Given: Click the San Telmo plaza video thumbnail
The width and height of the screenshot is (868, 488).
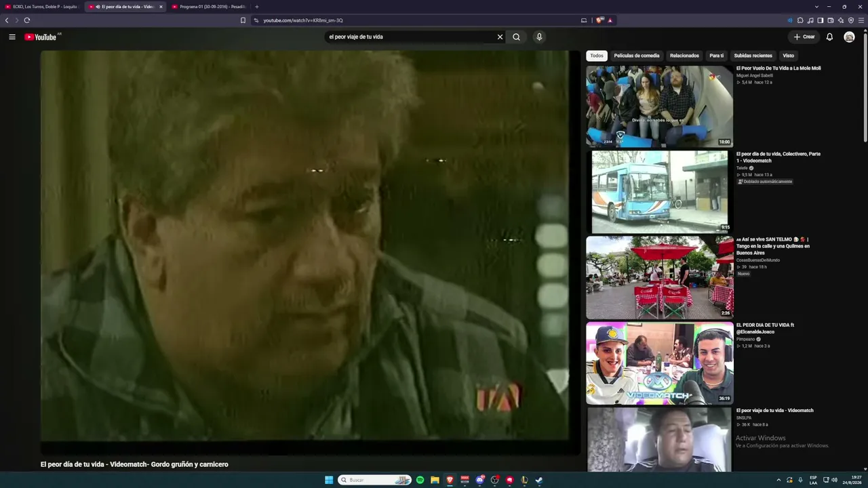Looking at the screenshot, I should click(659, 277).
